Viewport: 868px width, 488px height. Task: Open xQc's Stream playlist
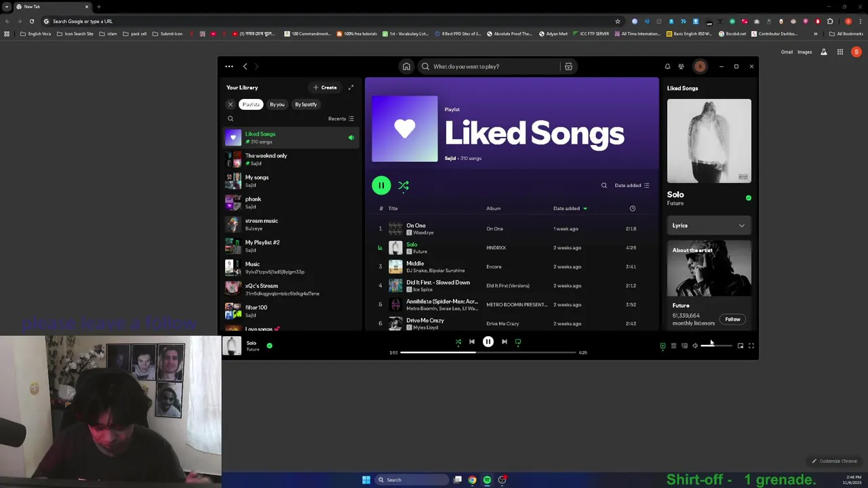click(x=292, y=289)
